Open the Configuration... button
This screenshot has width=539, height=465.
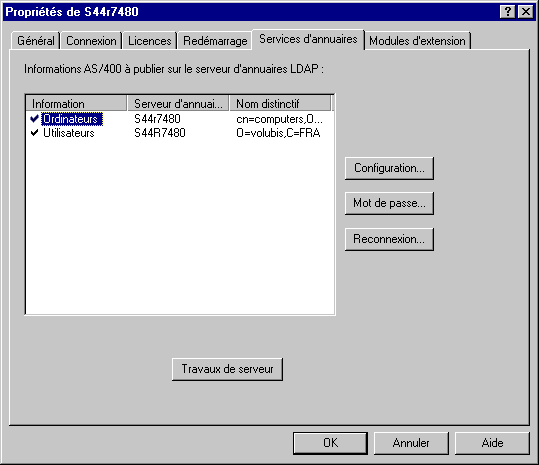click(x=389, y=168)
